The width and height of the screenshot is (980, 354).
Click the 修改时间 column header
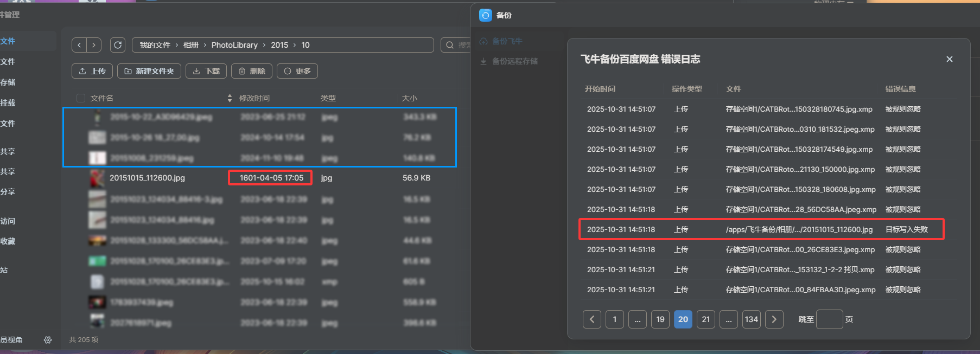point(254,98)
